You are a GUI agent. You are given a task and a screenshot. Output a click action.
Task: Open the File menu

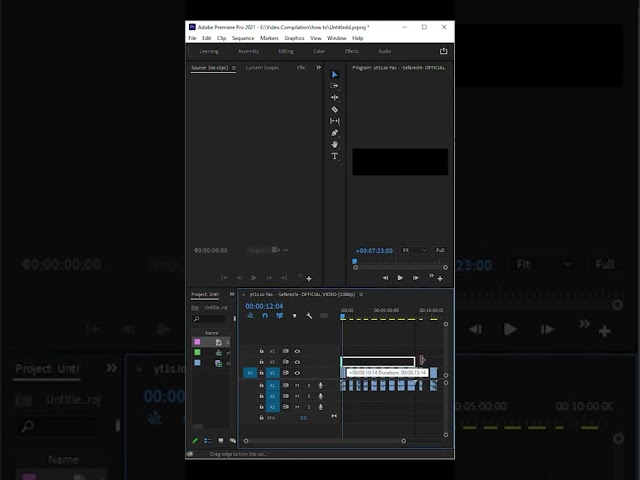[x=192, y=38]
